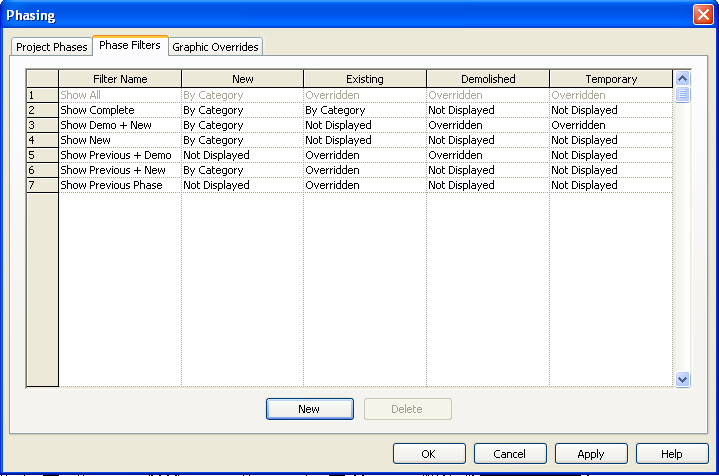Select row header number 5
719x476 pixels.
(x=42, y=155)
